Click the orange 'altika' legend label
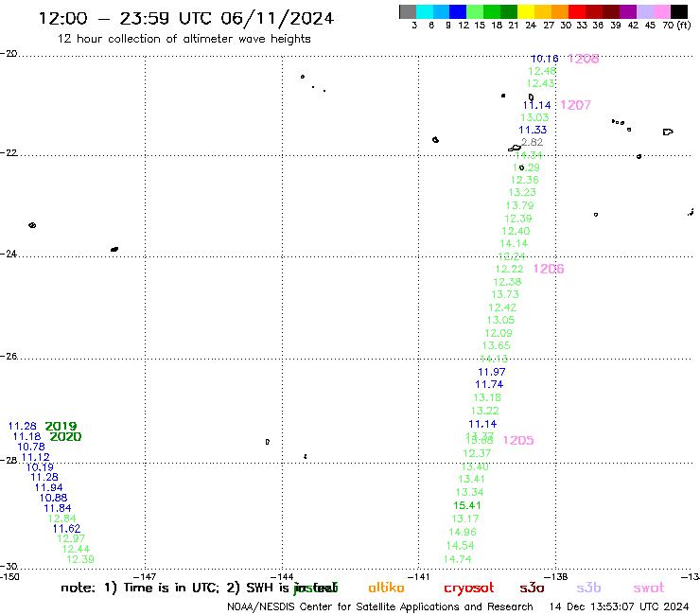 [x=386, y=588]
